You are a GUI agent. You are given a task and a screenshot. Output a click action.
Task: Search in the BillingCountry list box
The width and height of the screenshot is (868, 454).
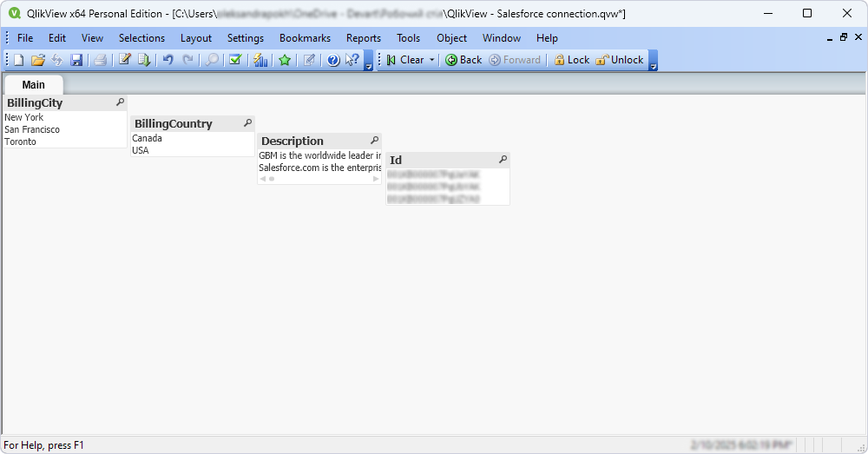coord(248,123)
